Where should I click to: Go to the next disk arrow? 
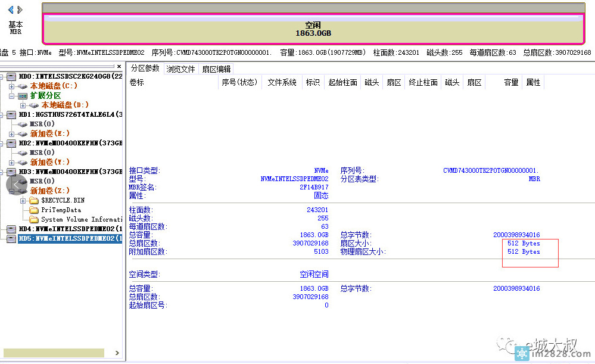click(20, 10)
